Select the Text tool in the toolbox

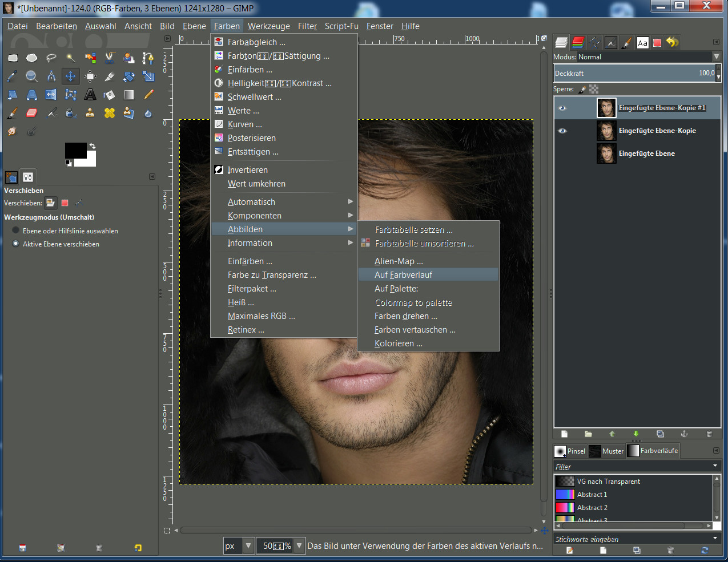tap(90, 95)
